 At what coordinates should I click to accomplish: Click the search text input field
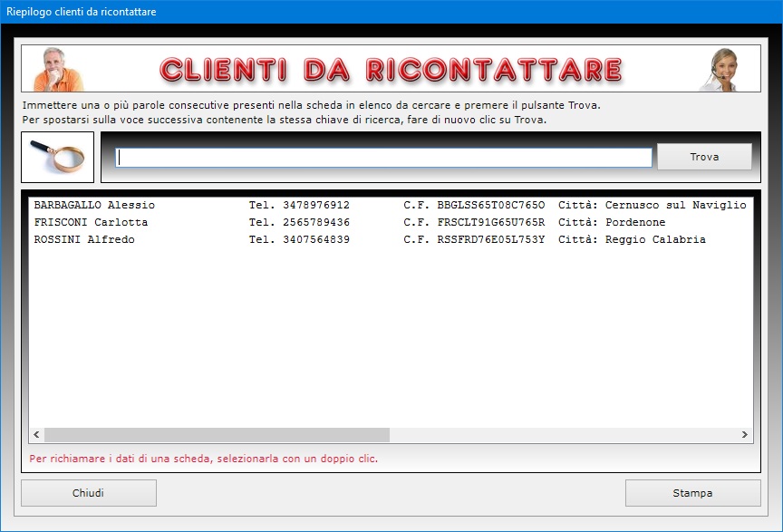pyautogui.click(x=383, y=158)
